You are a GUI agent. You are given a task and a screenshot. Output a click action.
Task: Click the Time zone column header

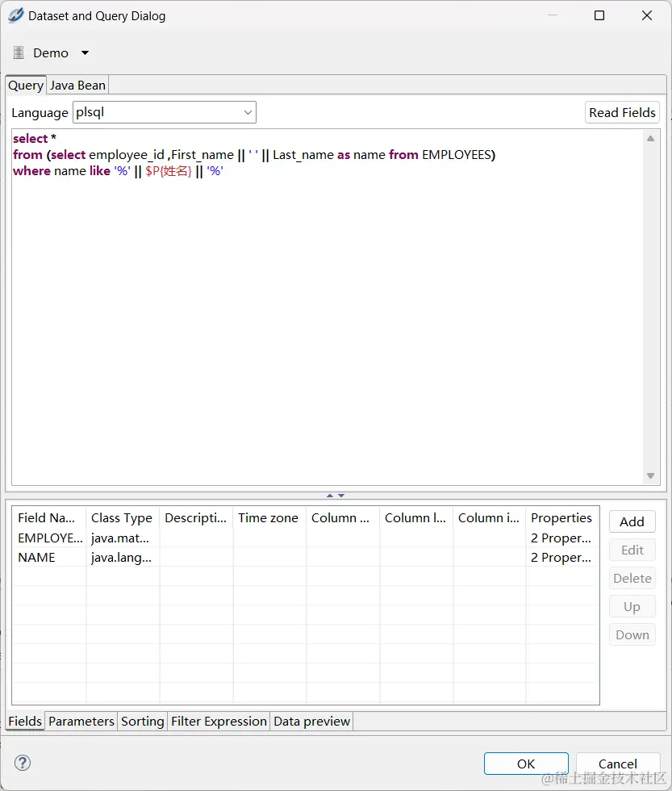tap(269, 517)
